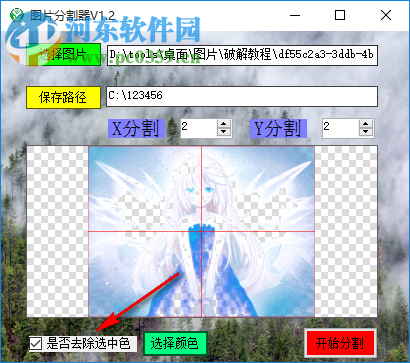This screenshot has width=410, height=363.
Task: Start splitting with the 开始分割 button
Action: tap(340, 343)
